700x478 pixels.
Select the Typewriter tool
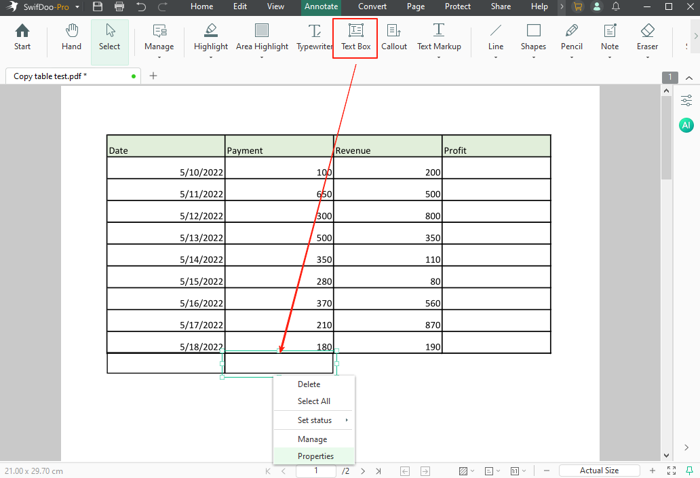[x=314, y=37]
